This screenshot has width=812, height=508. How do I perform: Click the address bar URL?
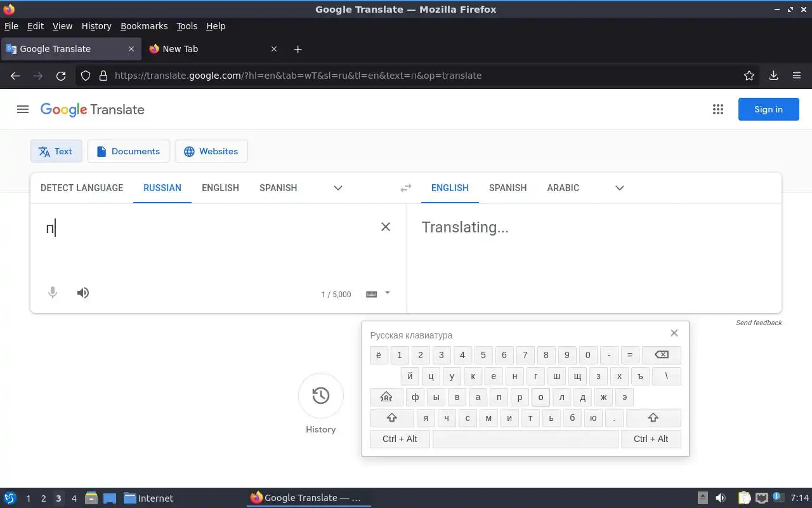[298, 76]
